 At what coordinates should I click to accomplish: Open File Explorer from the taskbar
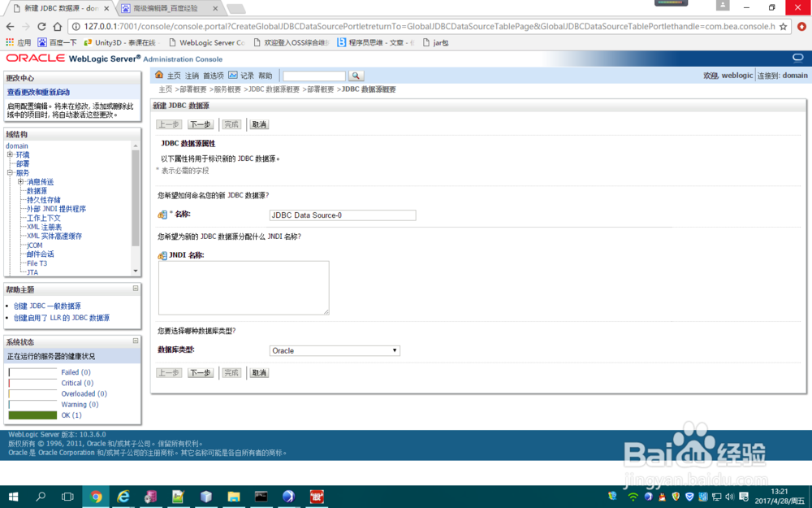pyautogui.click(x=234, y=497)
